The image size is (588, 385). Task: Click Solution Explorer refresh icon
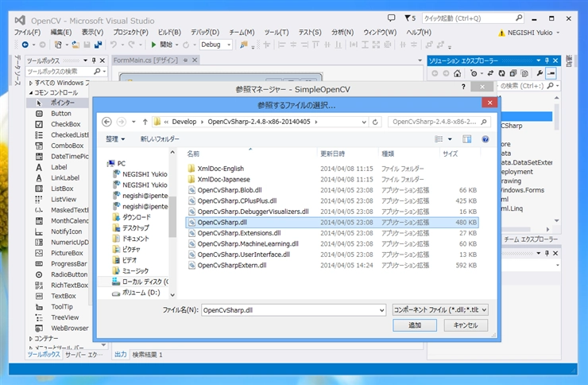pyautogui.click(x=501, y=73)
